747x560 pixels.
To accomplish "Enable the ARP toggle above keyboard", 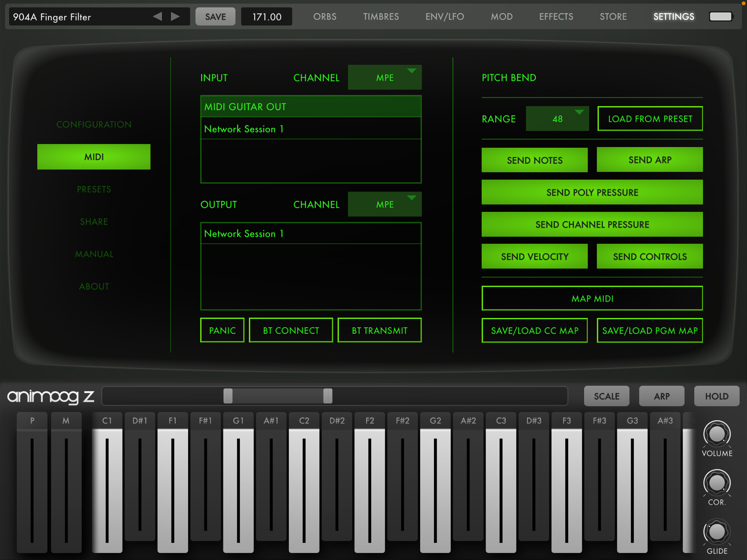I will [x=662, y=396].
